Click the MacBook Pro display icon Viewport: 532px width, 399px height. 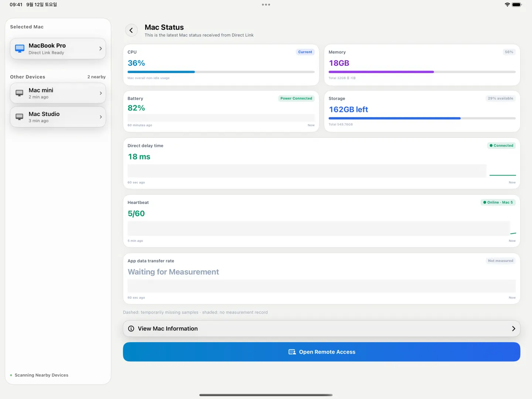(20, 48)
